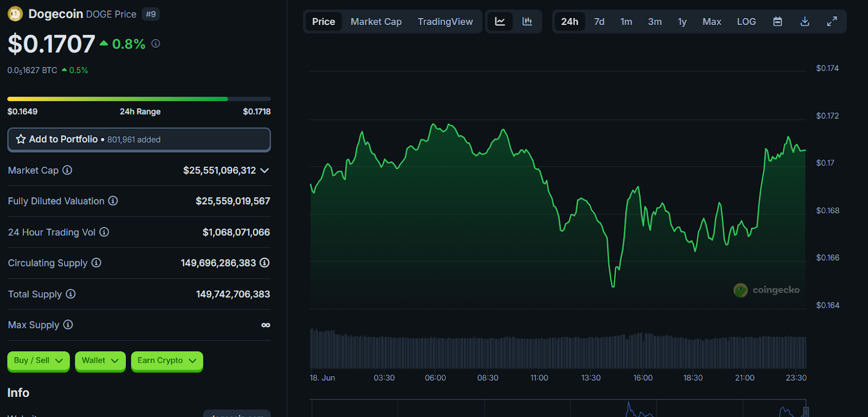Image resolution: width=868 pixels, height=417 pixels.
Task: Select the 1y time range
Action: [x=682, y=22]
